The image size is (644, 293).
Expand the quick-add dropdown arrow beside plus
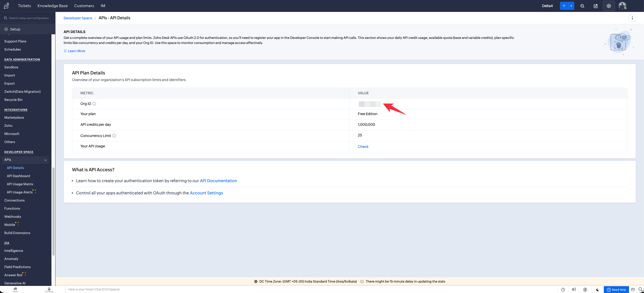click(571, 6)
